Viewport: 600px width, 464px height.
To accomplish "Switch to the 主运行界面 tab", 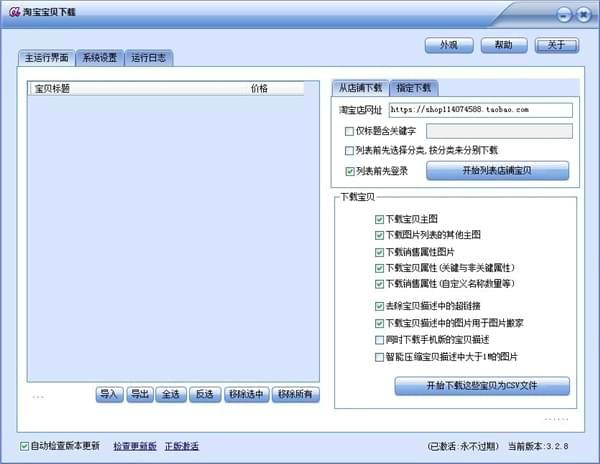I will [47, 58].
